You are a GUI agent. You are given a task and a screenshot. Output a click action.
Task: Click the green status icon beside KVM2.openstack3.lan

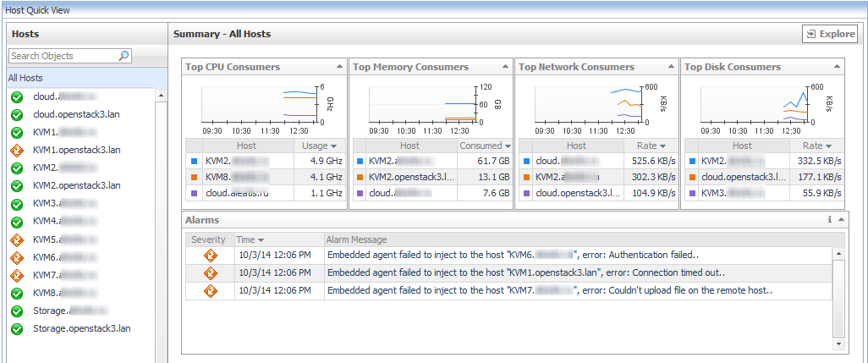pos(16,185)
